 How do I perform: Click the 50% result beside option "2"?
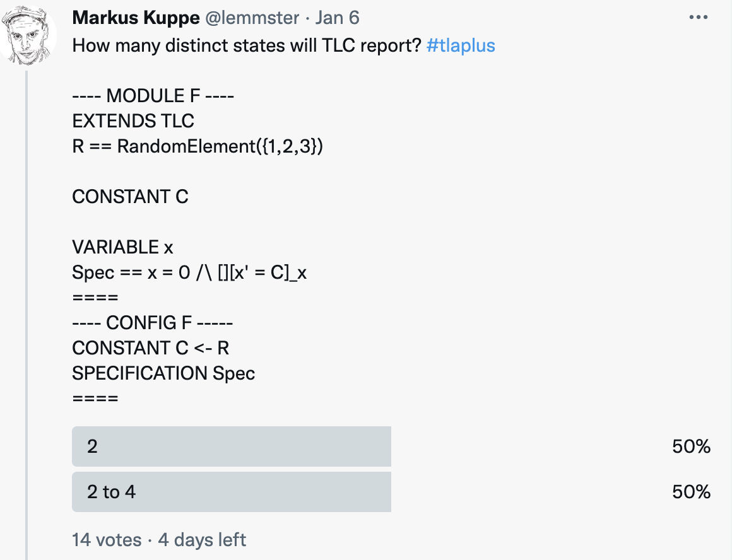point(691,446)
